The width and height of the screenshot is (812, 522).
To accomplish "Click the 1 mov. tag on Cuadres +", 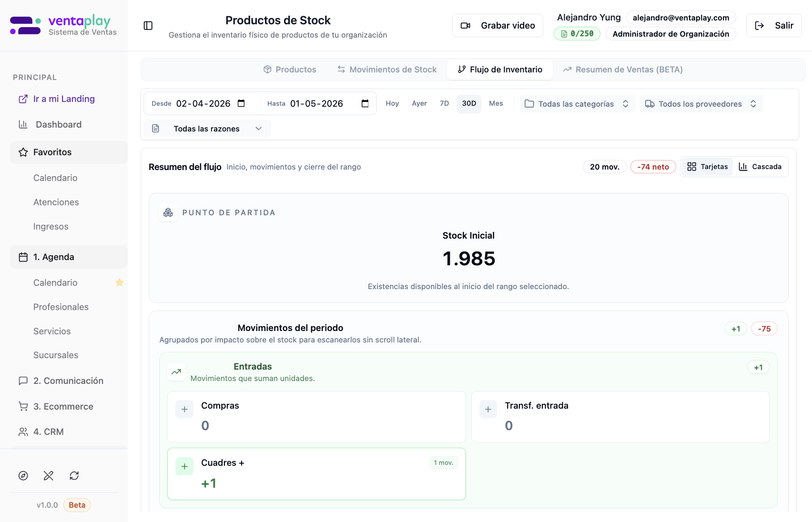I will [x=444, y=463].
